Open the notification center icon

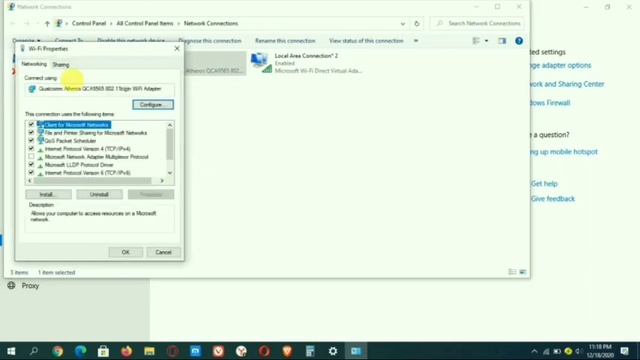(624, 351)
